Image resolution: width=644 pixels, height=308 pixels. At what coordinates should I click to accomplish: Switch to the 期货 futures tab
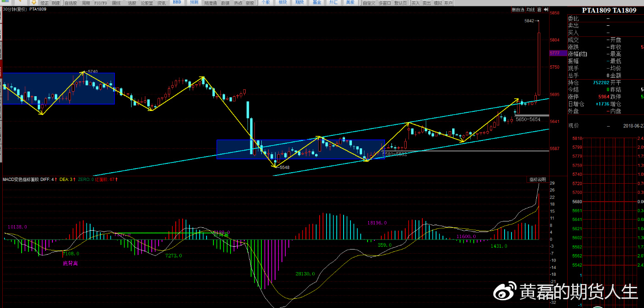coord(299,2)
